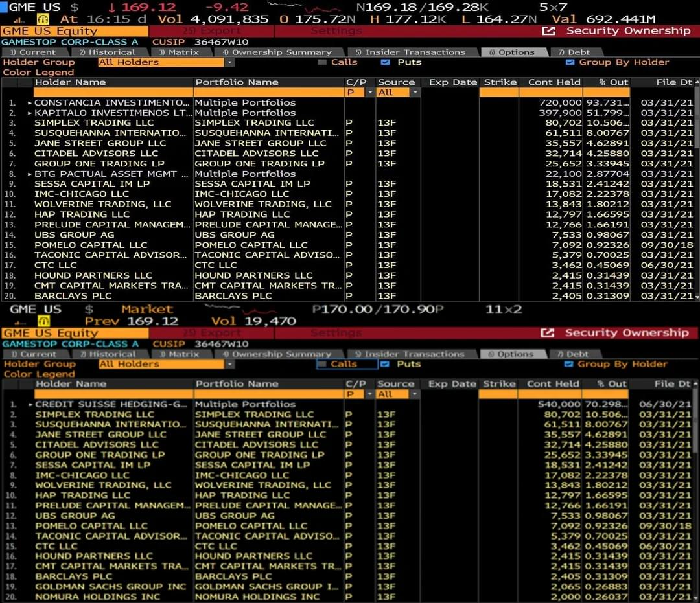Screen dimensions: 700x603
Task: Click the Portfolio Name filter field in bottom panel
Action: click(x=269, y=394)
